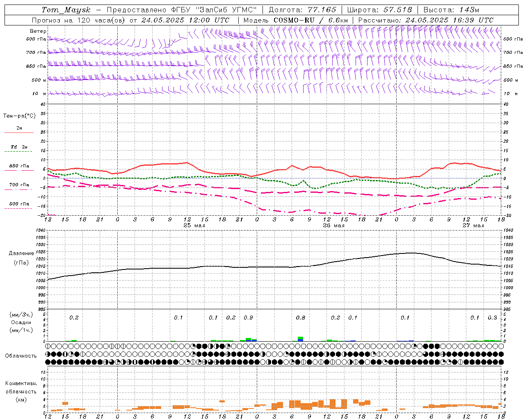Click the "(мм/3ч.)" precipitation unit label
Screen dimensions: 525x420
(21, 315)
